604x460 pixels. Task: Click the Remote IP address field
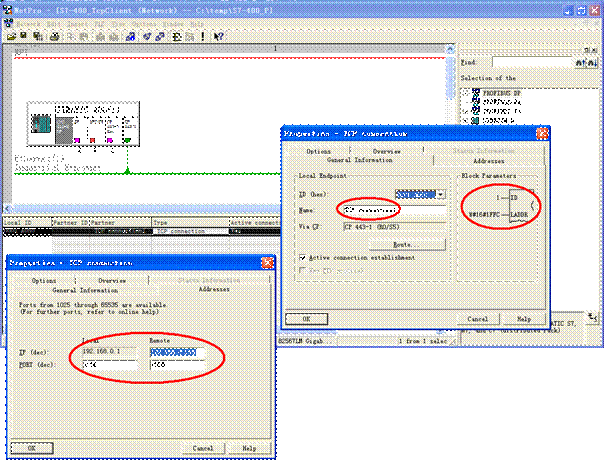click(x=176, y=352)
